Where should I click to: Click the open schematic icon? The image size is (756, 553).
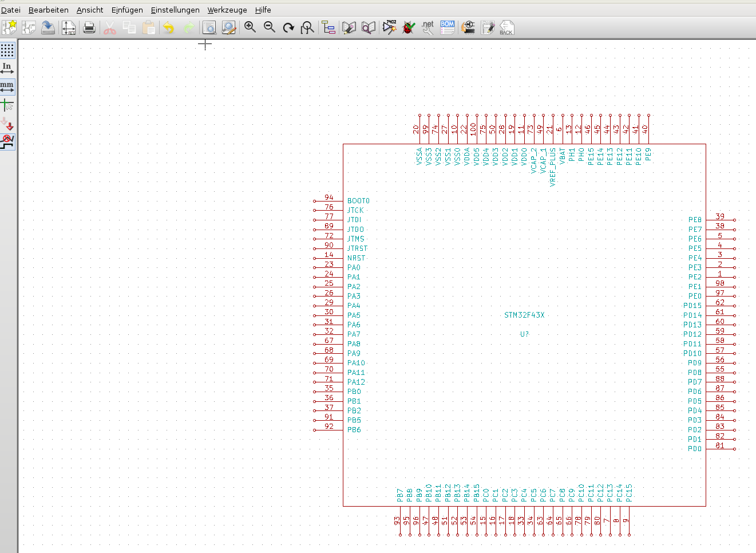point(29,27)
